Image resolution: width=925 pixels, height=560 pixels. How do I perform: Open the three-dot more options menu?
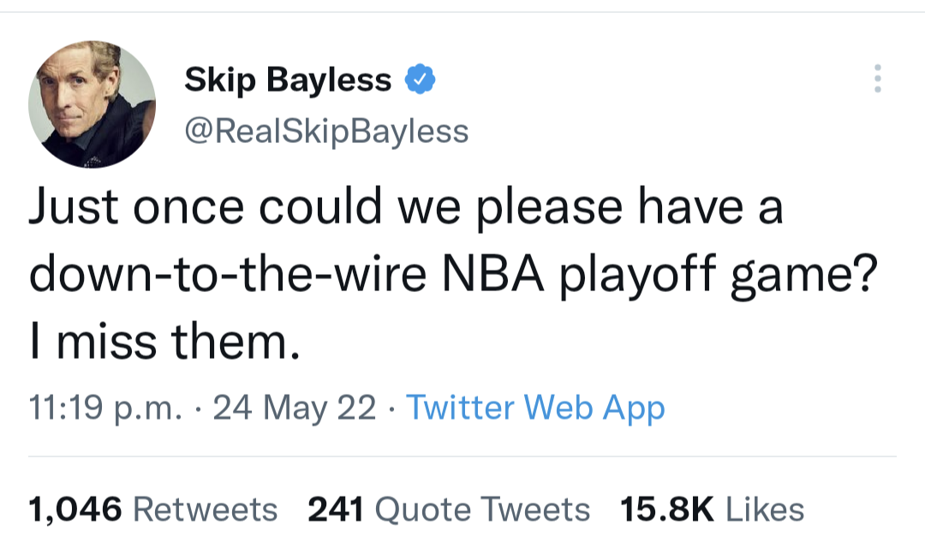(878, 79)
